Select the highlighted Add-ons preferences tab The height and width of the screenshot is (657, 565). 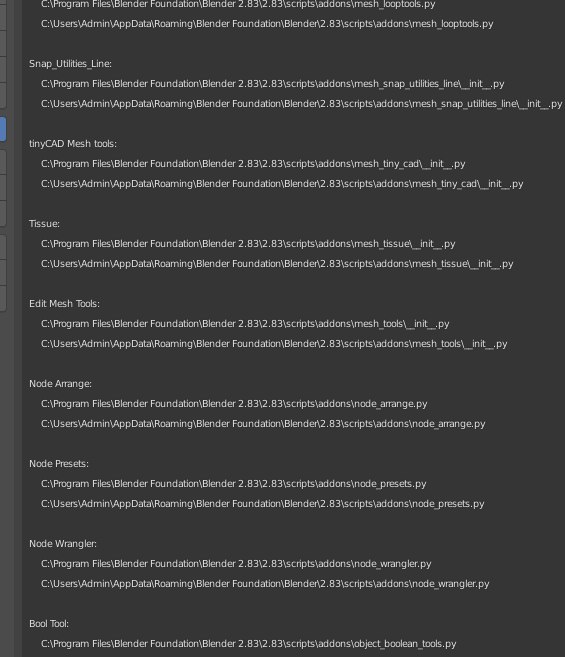coord(3,129)
